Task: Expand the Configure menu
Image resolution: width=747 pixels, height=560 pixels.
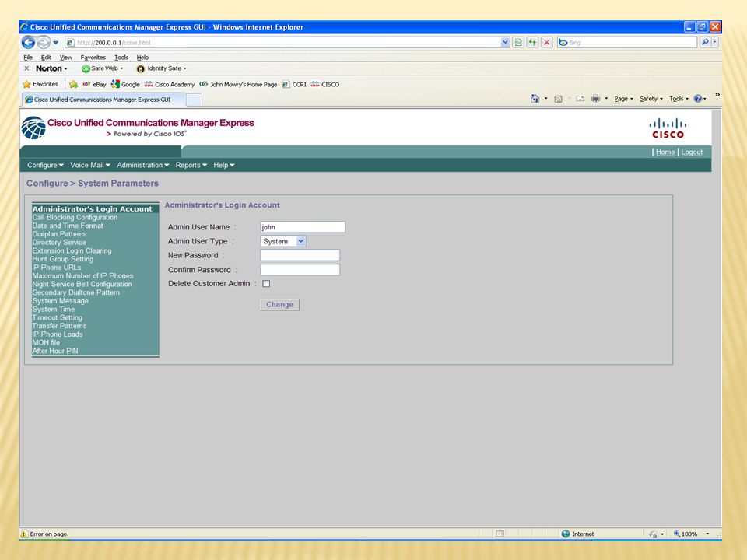Action: (45, 165)
